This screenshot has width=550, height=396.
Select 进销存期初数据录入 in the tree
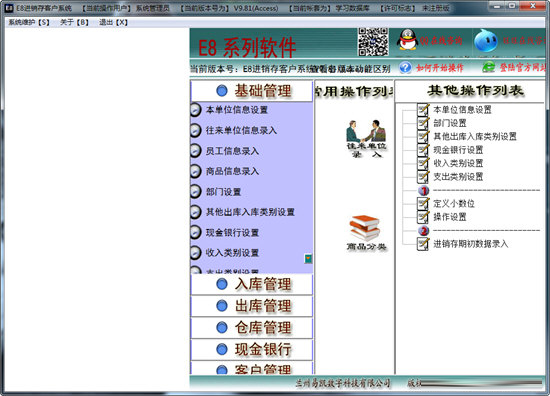pyautogui.click(x=471, y=244)
